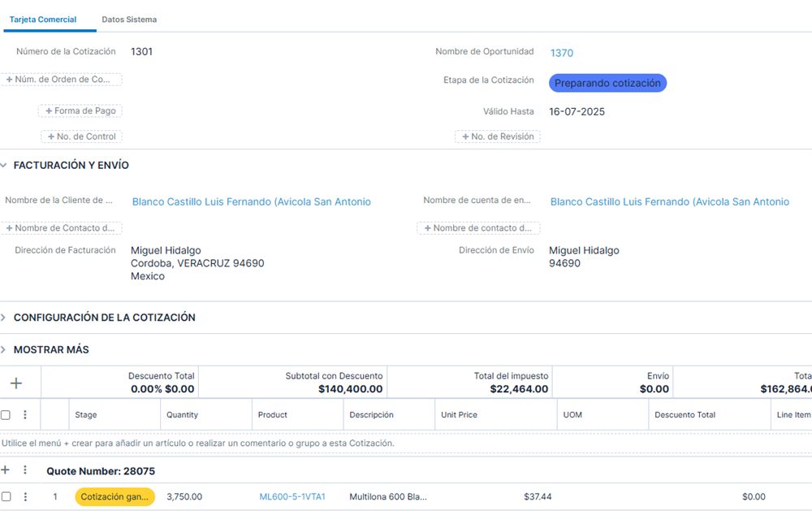Screen dimensions: 812x519
Task: Toggle the select-all checkbox in table header
Action: [6, 415]
